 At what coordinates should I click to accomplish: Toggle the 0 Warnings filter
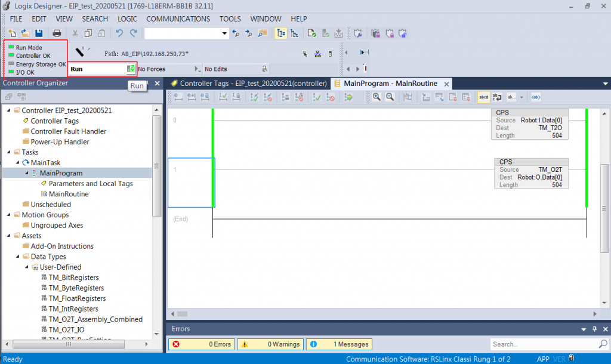pos(270,344)
